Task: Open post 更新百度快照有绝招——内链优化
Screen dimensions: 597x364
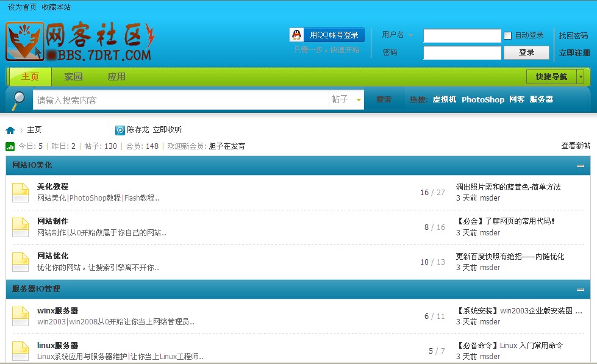Action: [510, 257]
